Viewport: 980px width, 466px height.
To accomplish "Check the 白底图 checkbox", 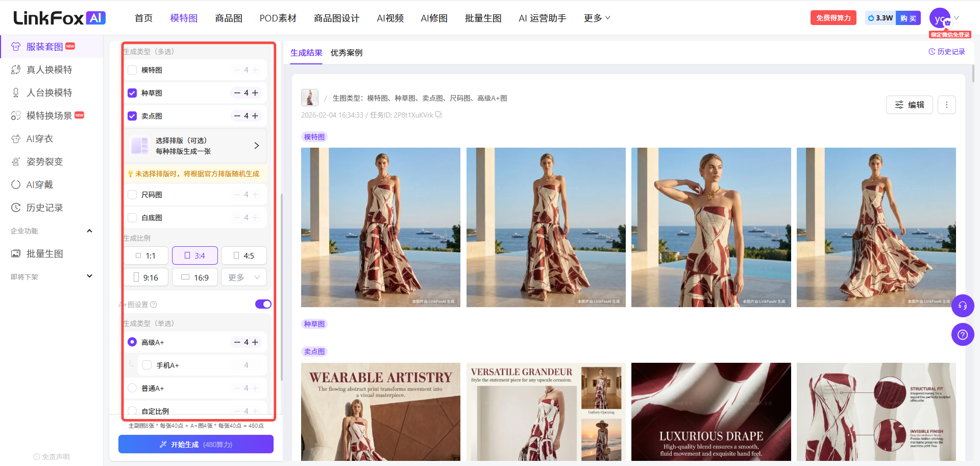I will 132,218.
